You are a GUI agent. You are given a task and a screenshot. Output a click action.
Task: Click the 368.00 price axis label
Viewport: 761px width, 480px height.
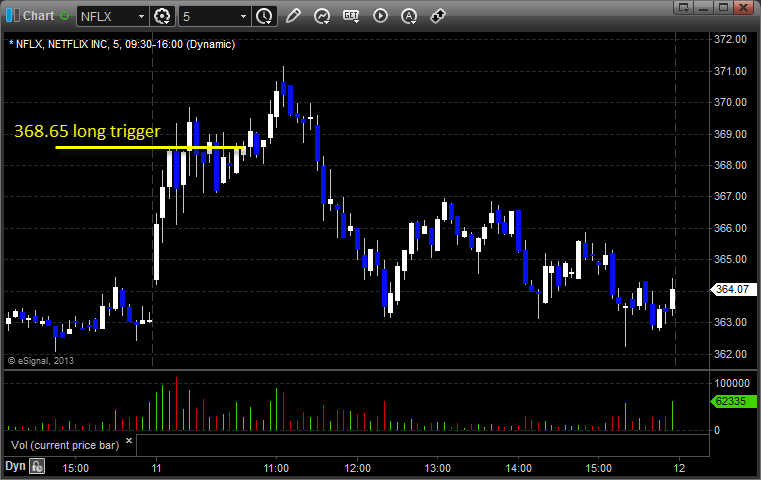(x=730, y=165)
